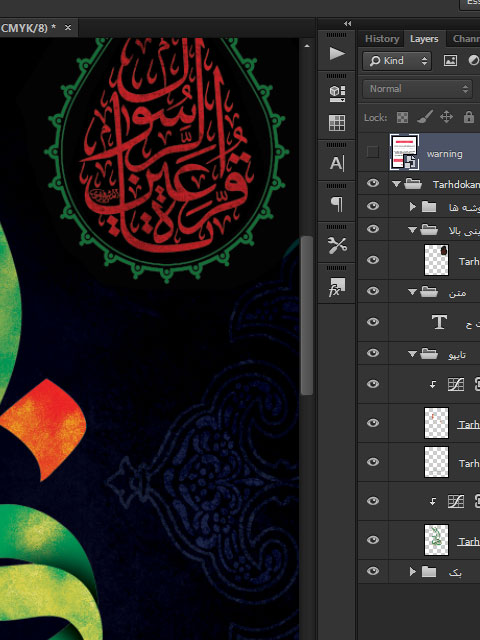This screenshot has width=480, height=640.
Task: Select the بک group name
Action: [x=455, y=572]
